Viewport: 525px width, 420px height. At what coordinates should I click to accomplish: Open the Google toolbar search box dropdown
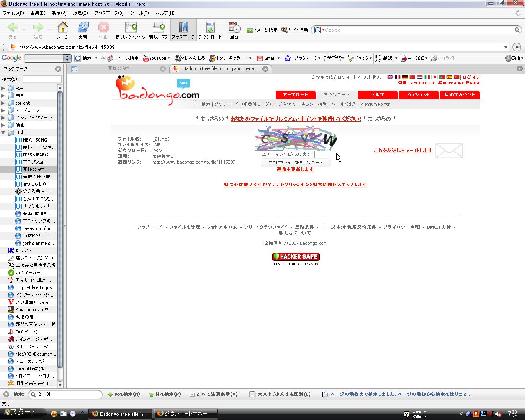68,58
